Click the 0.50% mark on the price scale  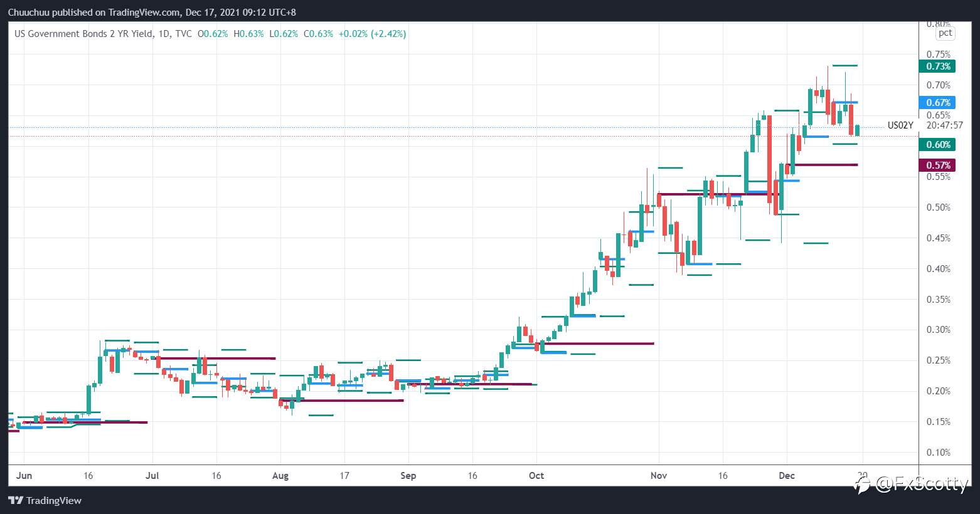[938, 207]
